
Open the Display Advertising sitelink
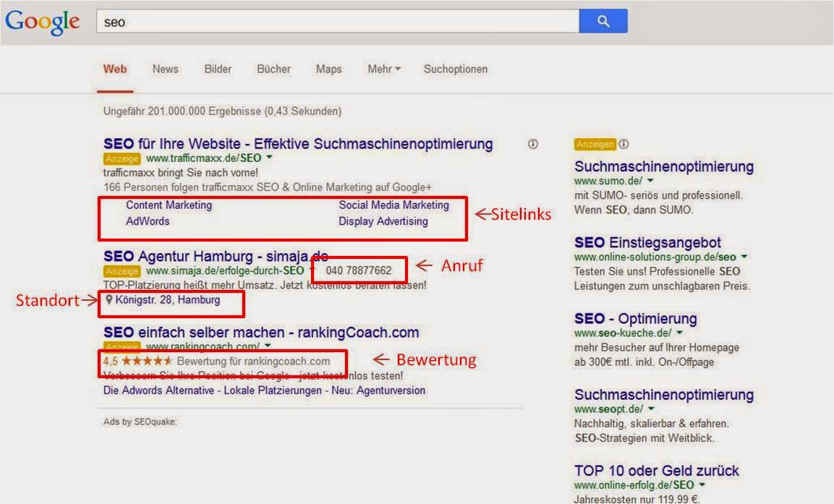383,221
